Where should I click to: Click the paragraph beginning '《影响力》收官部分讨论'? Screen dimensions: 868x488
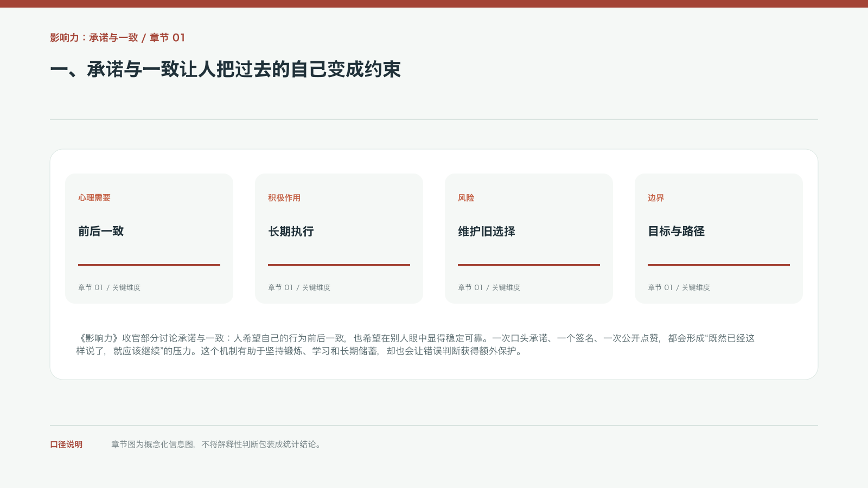(416, 344)
